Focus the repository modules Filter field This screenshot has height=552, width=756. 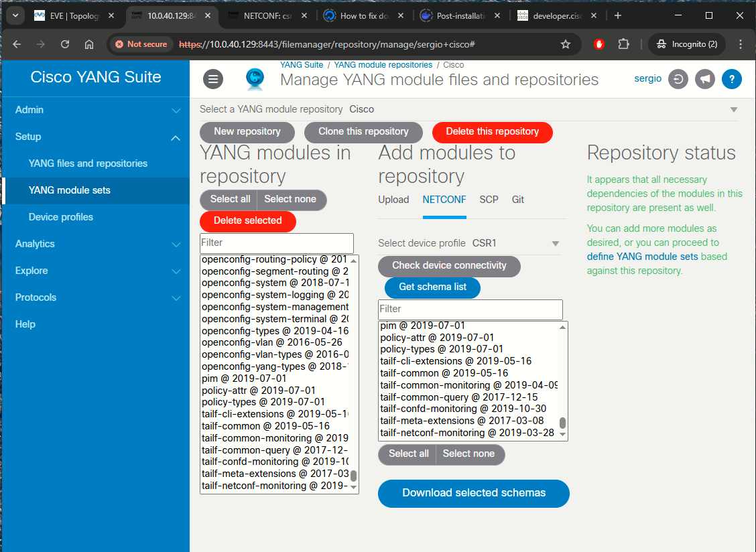(277, 243)
